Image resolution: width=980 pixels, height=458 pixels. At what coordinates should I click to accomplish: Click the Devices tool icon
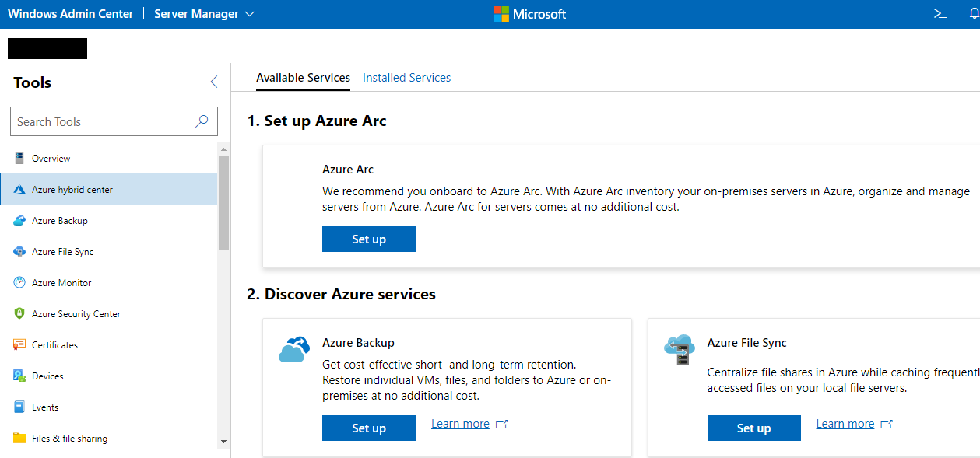click(x=19, y=376)
